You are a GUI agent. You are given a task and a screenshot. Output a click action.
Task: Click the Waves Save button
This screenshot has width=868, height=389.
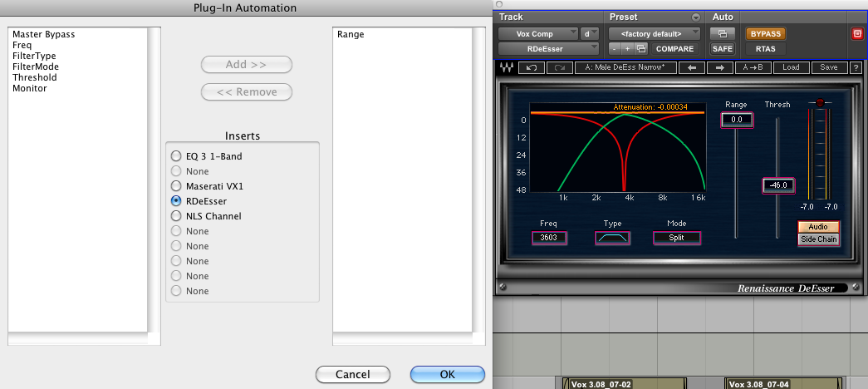coord(829,67)
